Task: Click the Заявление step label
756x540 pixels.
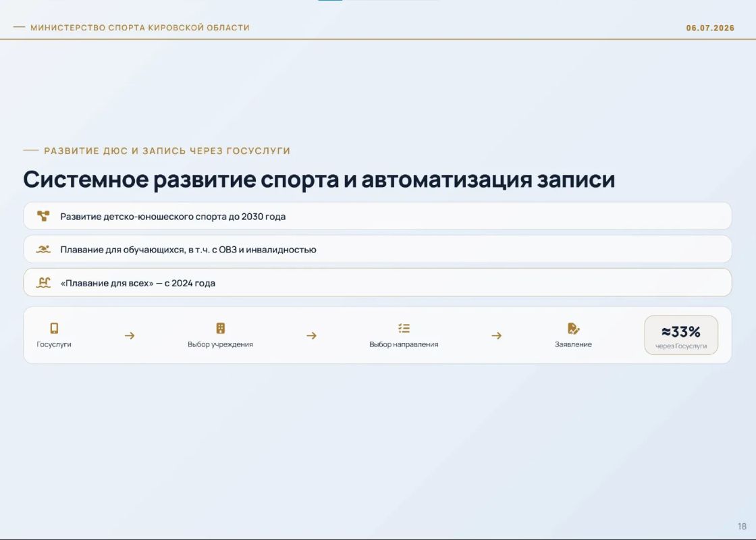Action: [x=573, y=344]
